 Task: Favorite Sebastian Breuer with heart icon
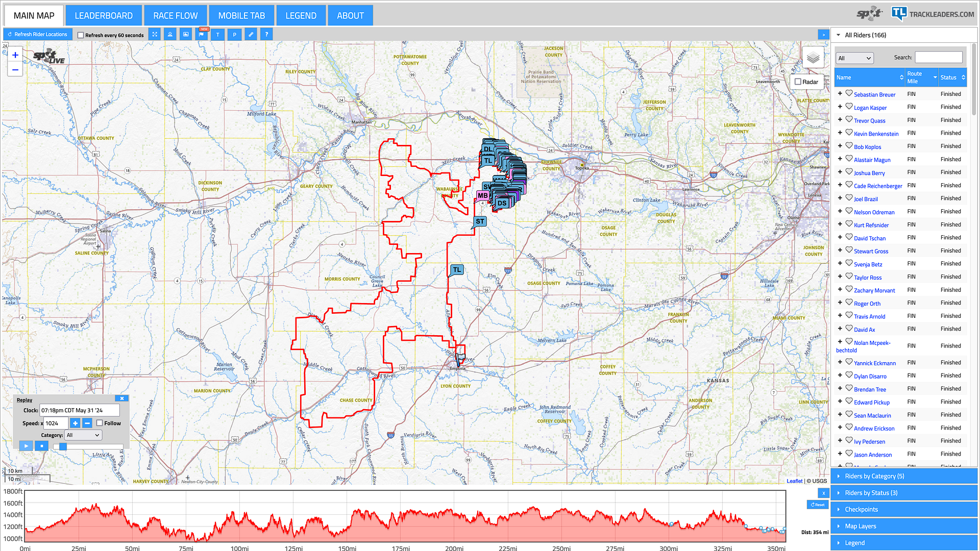[849, 94]
